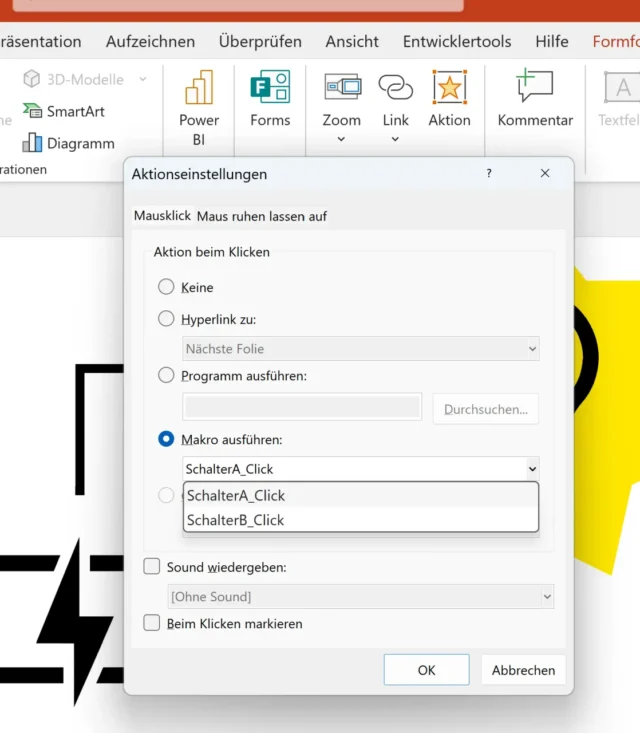Image resolution: width=640 pixels, height=733 pixels.
Task: Click the Power BI icon
Action: [199, 89]
